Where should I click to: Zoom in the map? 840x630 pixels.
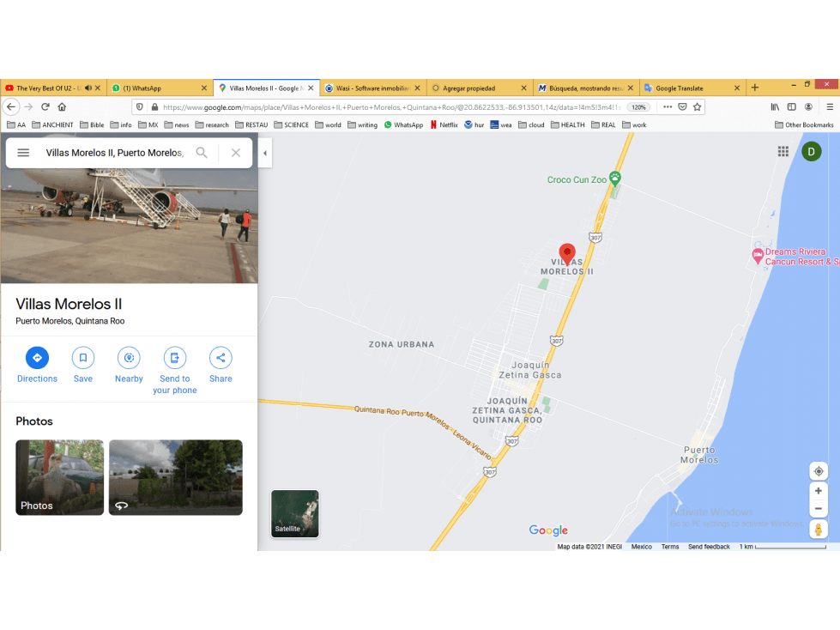tap(818, 491)
